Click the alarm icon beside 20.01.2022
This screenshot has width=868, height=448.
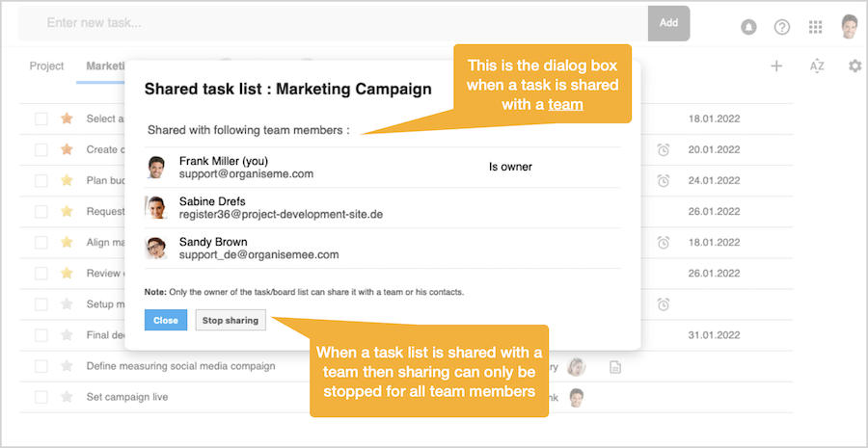tap(664, 149)
